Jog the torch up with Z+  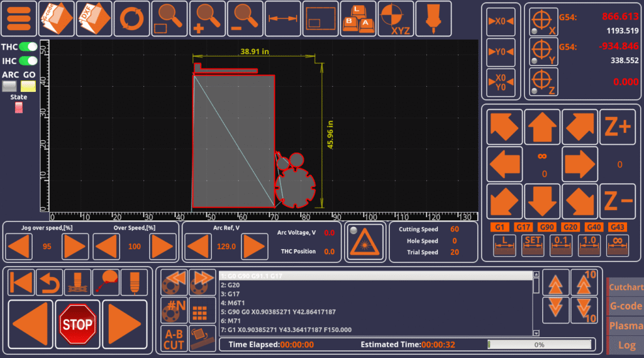pos(618,127)
